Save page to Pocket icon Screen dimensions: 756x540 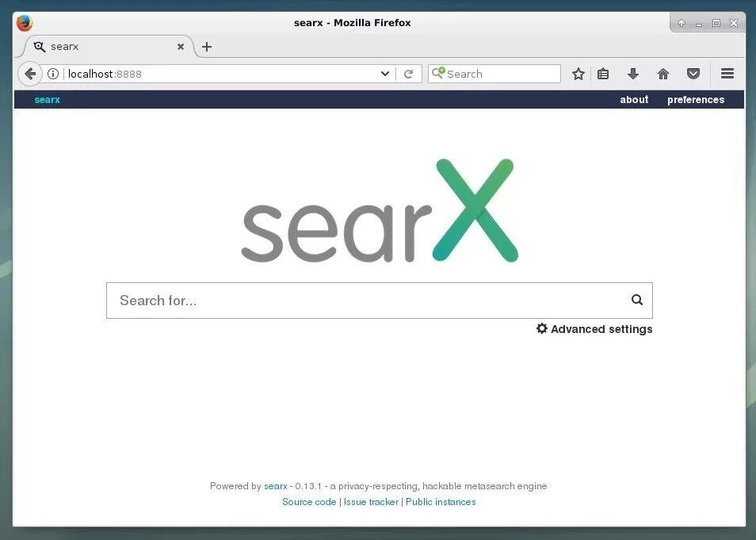click(x=693, y=74)
